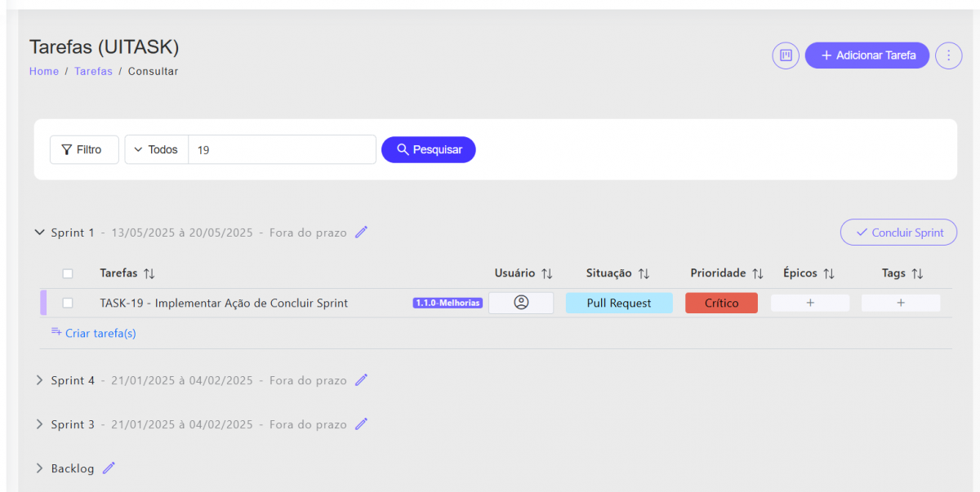Click the red Crítico priority badge
This screenshot has width=980, height=492.
[721, 303]
